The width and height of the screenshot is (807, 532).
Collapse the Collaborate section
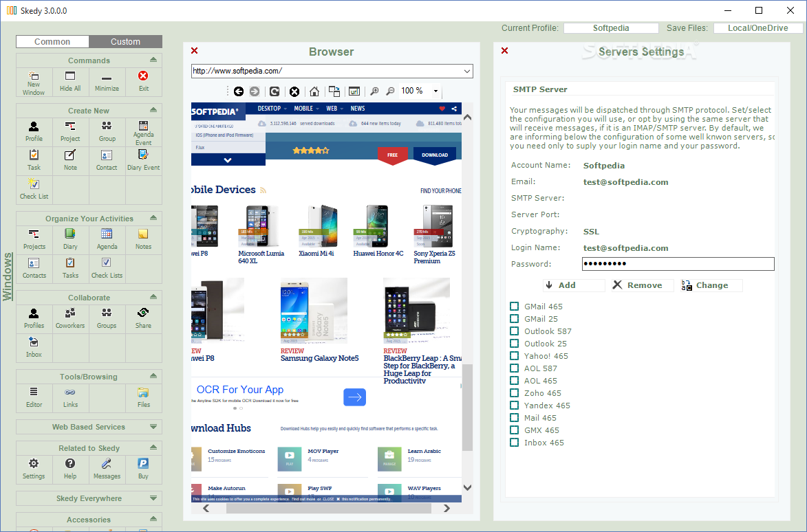tap(153, 297)
